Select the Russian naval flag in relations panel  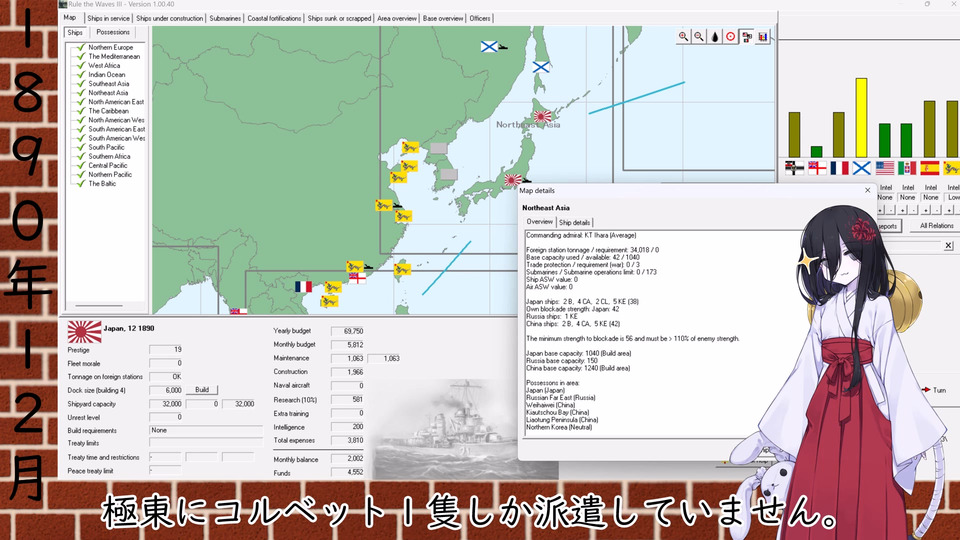(x=861, y=168)
